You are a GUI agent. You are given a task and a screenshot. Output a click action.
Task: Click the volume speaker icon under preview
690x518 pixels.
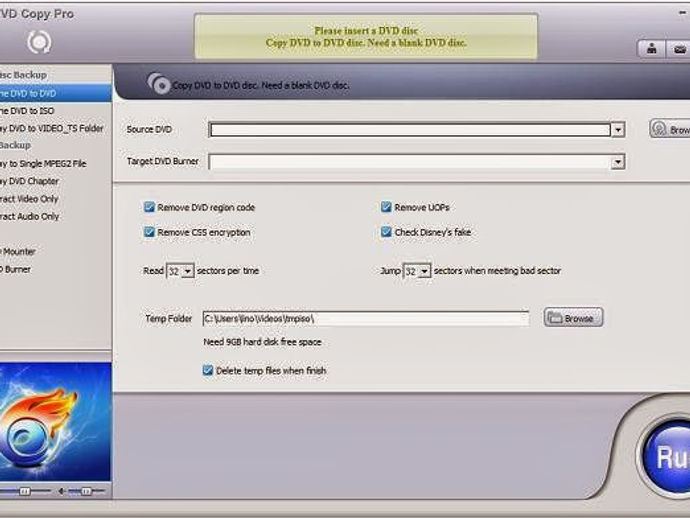coord(62,491)
